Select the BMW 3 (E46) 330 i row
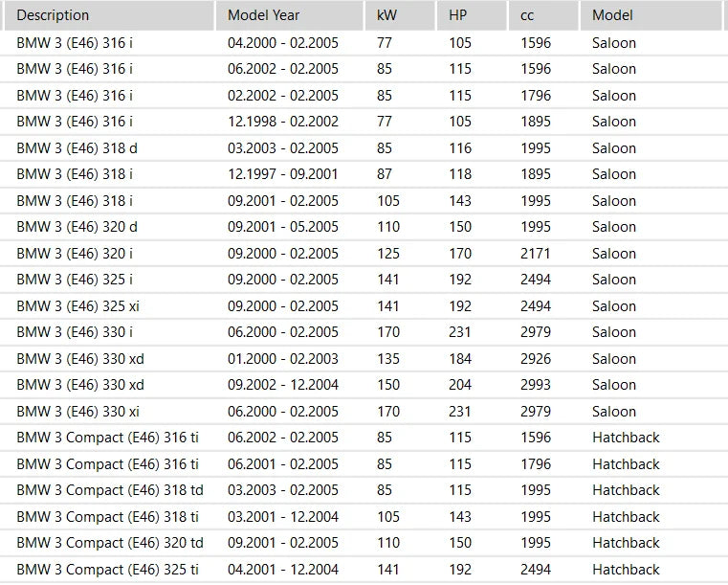 [75, 332]
